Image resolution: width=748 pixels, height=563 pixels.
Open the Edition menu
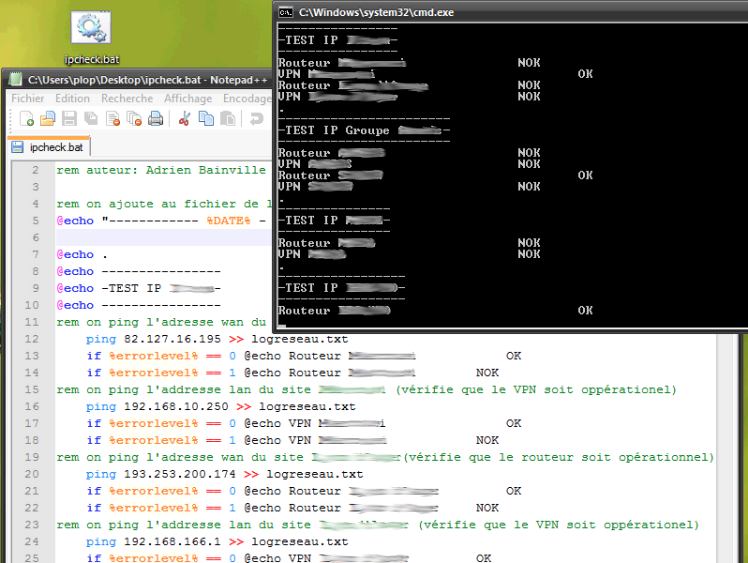coord(73,98)
